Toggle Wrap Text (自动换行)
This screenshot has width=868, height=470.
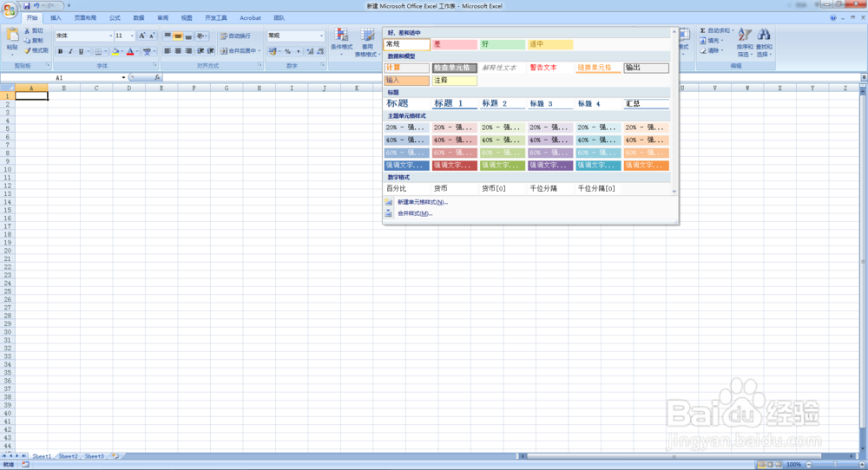point(236,36)
